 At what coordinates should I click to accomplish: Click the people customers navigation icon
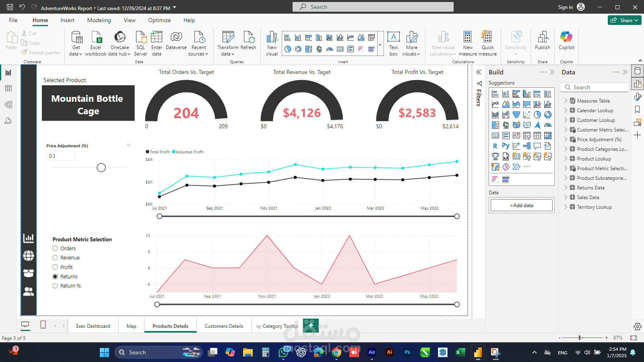pos(29,291)
